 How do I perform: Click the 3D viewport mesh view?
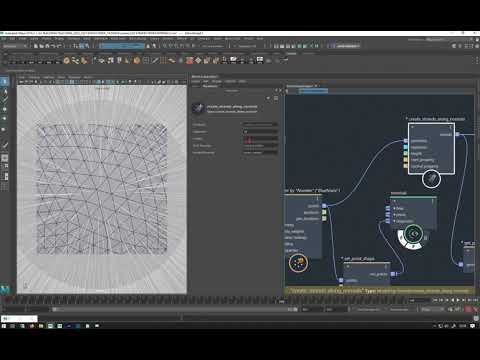coord(102,189)
